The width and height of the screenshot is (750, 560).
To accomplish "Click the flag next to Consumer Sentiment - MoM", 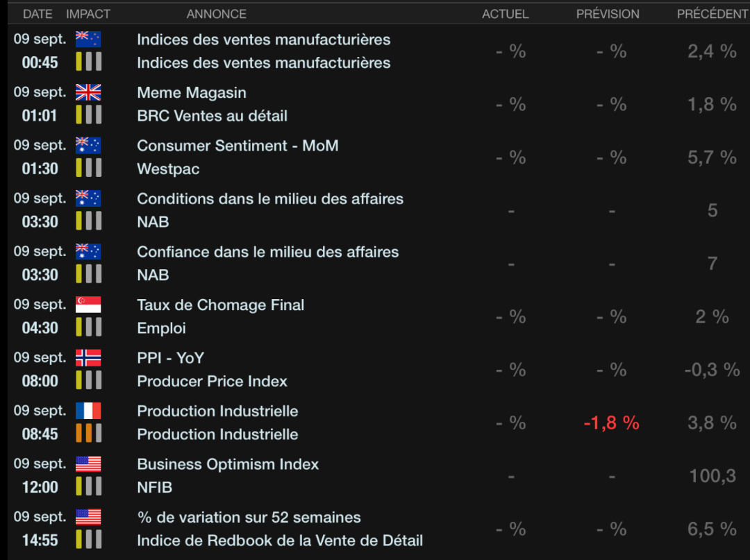I will click(88, 146).
